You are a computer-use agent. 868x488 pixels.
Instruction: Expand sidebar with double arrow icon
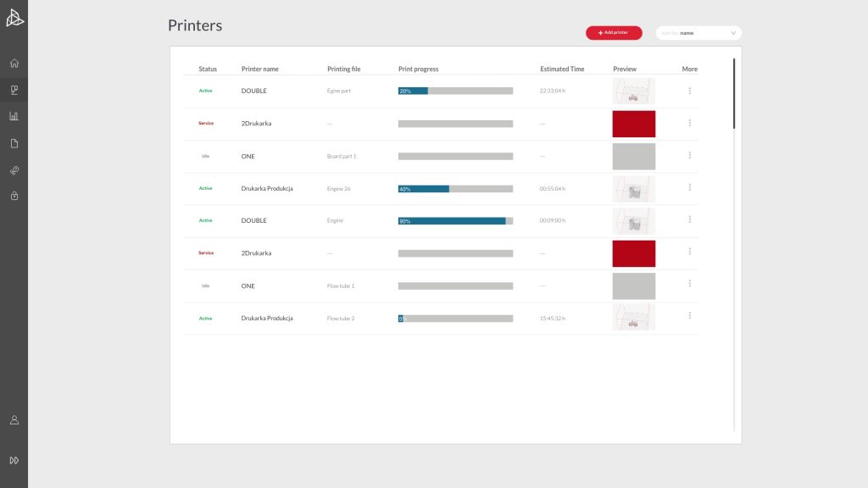click(14, 460)
